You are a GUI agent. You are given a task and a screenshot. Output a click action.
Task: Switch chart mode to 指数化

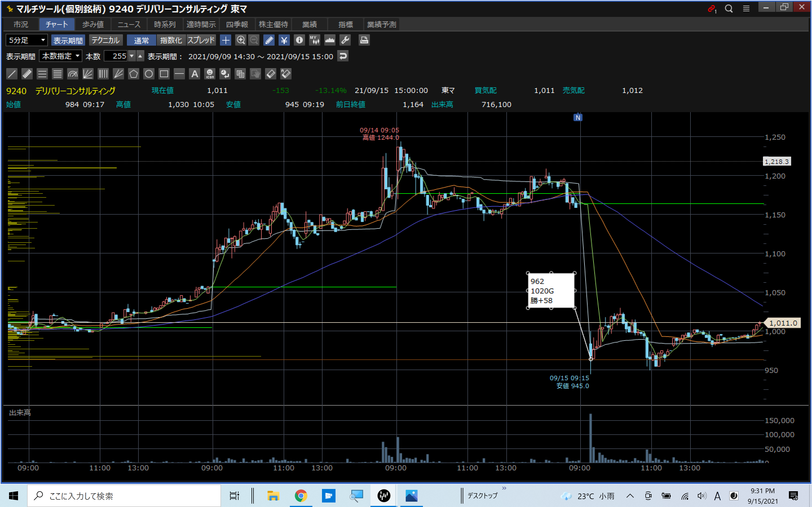pos(171,40)
